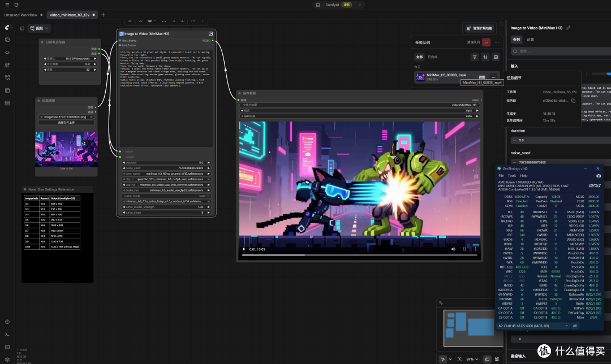Open the ZenTimings screenshot camera icon
This screenshot has width=611, height=364.
(599, 176)
